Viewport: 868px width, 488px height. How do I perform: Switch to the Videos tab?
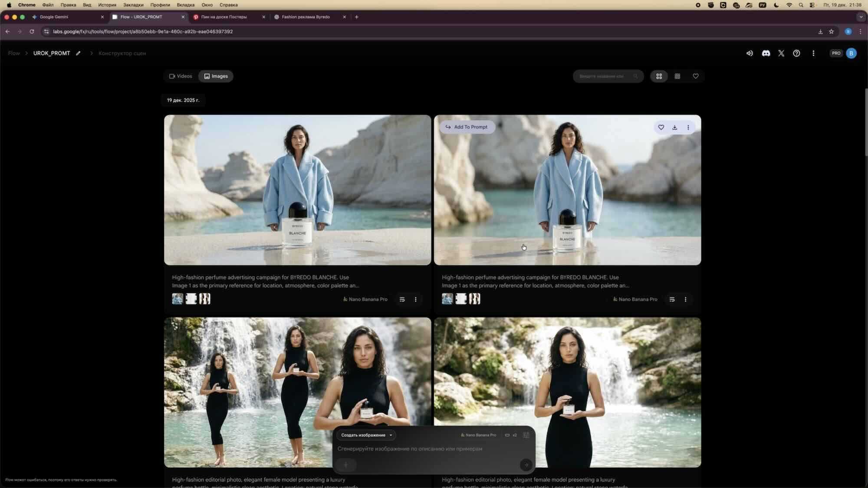(181, 76)
